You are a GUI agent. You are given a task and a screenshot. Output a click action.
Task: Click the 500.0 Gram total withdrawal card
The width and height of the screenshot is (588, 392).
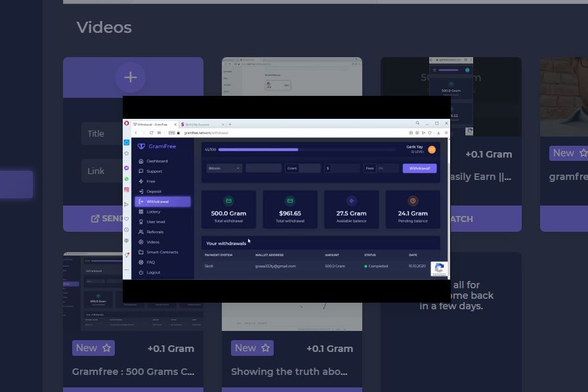(x=229, y=209)
